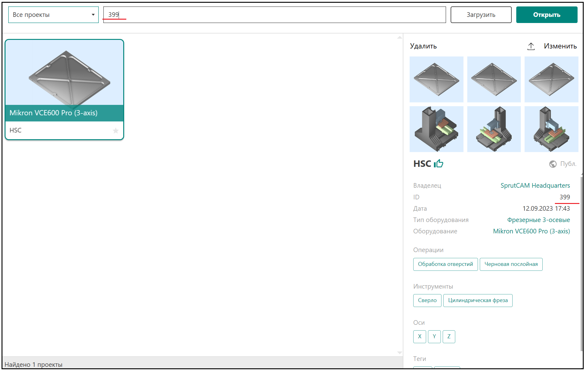Click the scroll-down arrow of the project list
This screenshot has height=372, width=588.
399,353
